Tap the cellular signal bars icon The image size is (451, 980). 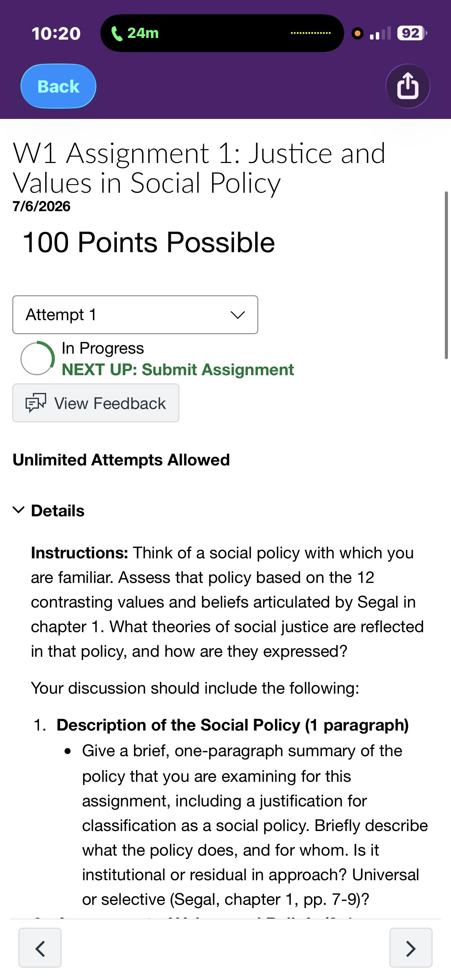[380, 33]
